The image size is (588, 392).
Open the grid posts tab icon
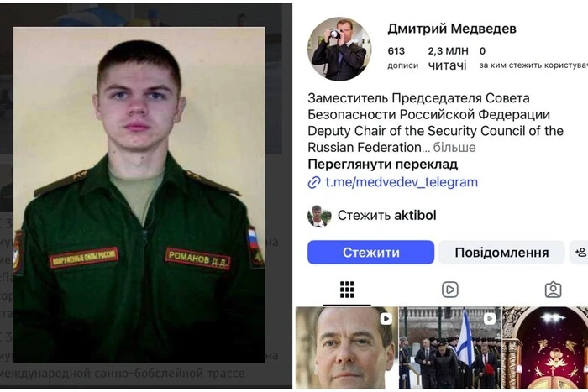tap(347, 290)
